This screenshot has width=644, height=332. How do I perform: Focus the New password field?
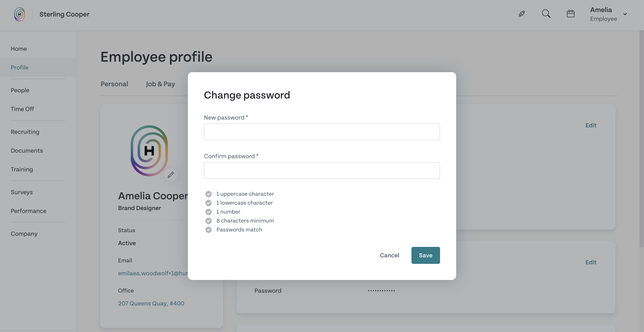pos(322,132)
